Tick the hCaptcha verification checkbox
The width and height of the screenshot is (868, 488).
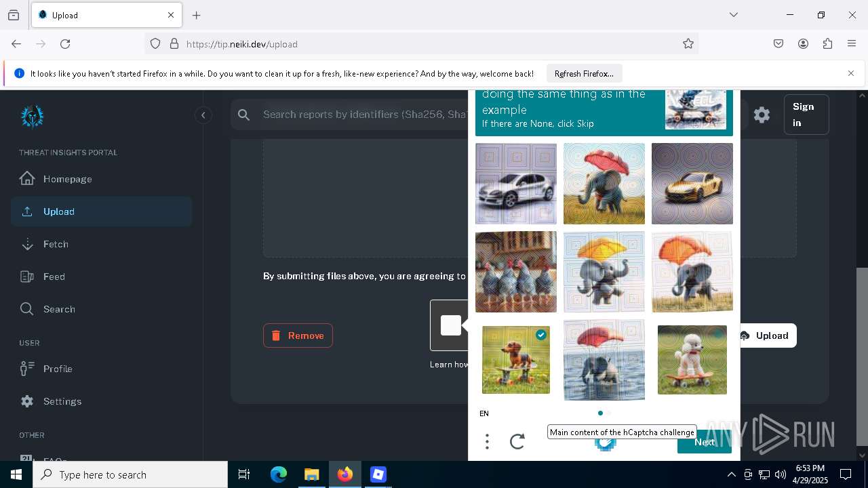pyautogui.click(x=451, y=325)
